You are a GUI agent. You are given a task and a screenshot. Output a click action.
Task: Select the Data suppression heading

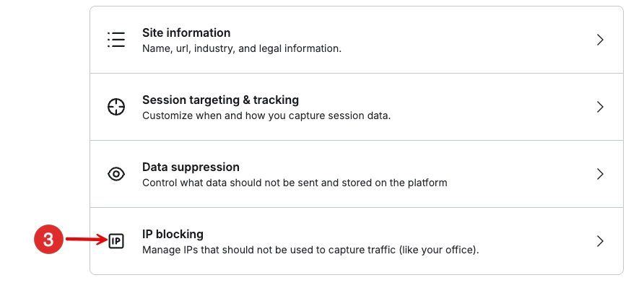click(191, 167)
